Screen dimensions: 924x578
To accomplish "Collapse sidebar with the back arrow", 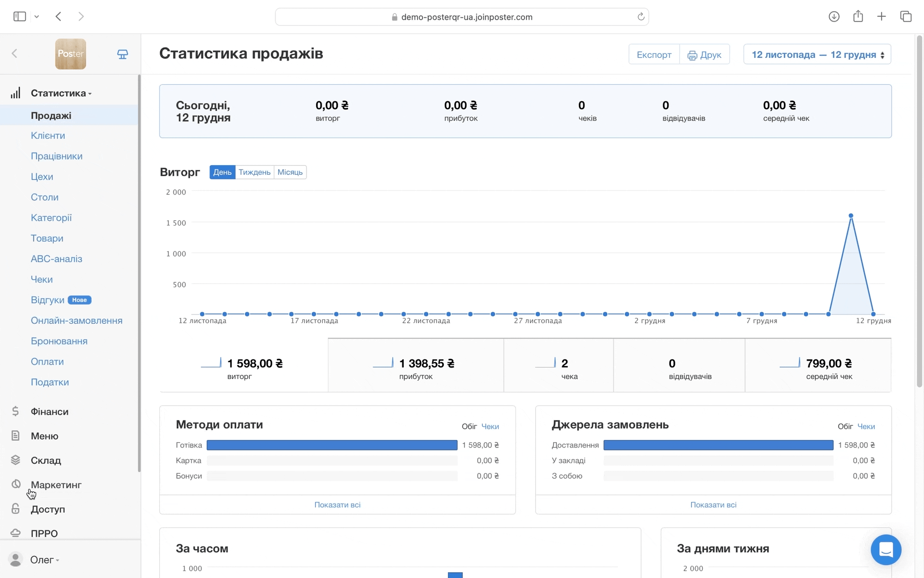I will [x=14, y=53].
